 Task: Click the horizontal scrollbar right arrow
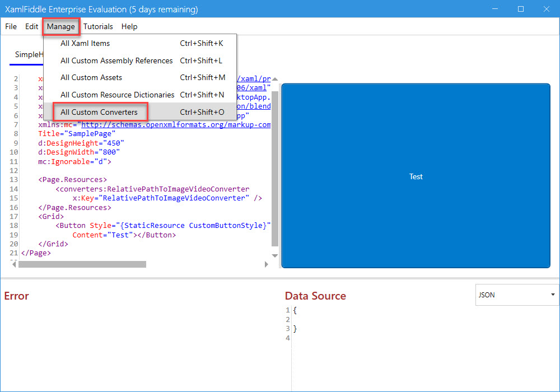266,264
